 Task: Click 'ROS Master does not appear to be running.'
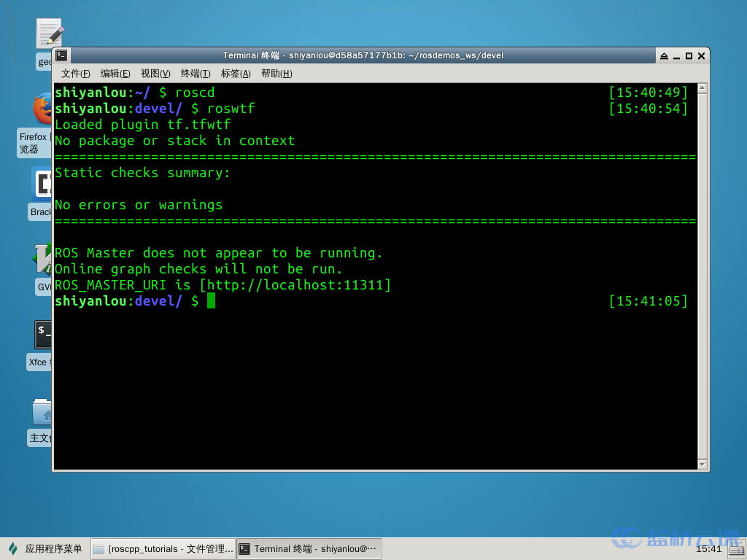(x=219, y=252)
